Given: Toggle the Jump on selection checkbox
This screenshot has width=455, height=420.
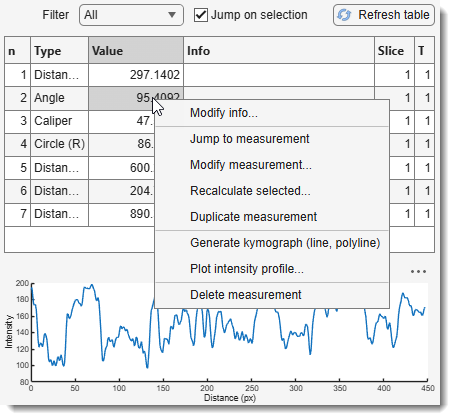Looking at the screenshot, I should [x=201, y=15].
